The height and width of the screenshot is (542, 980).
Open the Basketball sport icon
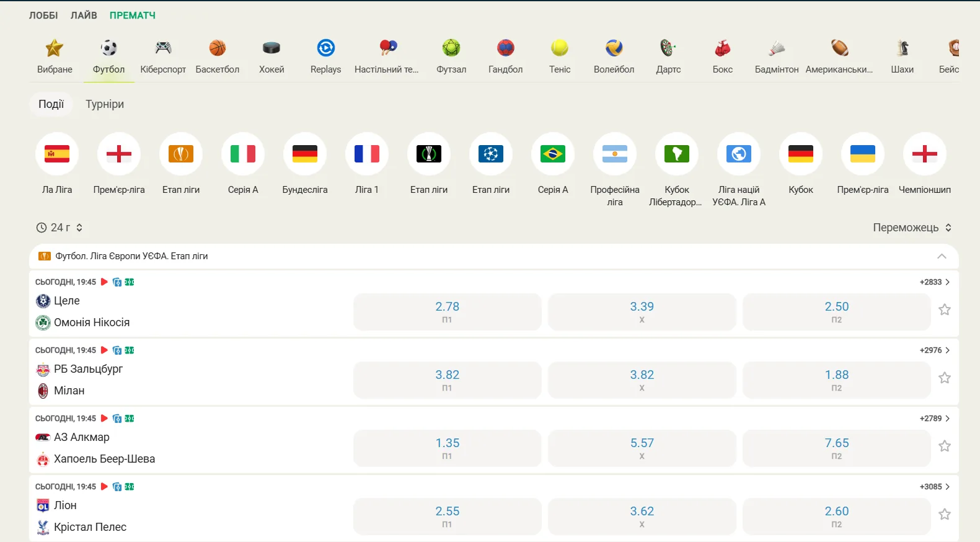(218, 48)
